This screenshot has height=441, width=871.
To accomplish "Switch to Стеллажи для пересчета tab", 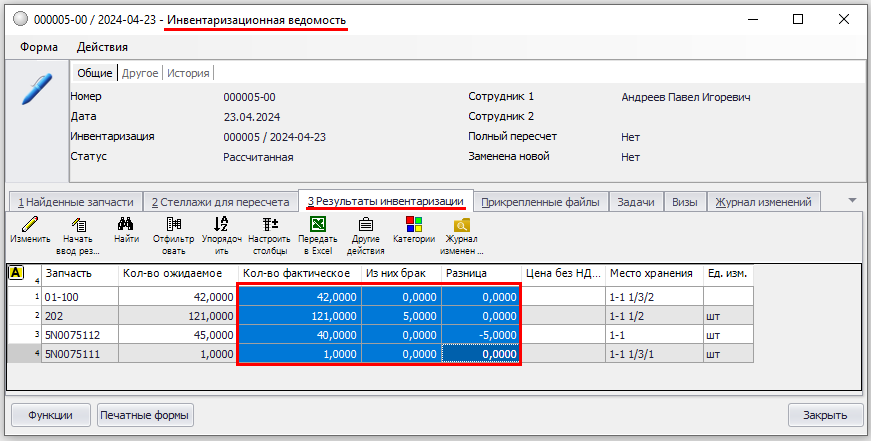I will (x=220, y=202).
